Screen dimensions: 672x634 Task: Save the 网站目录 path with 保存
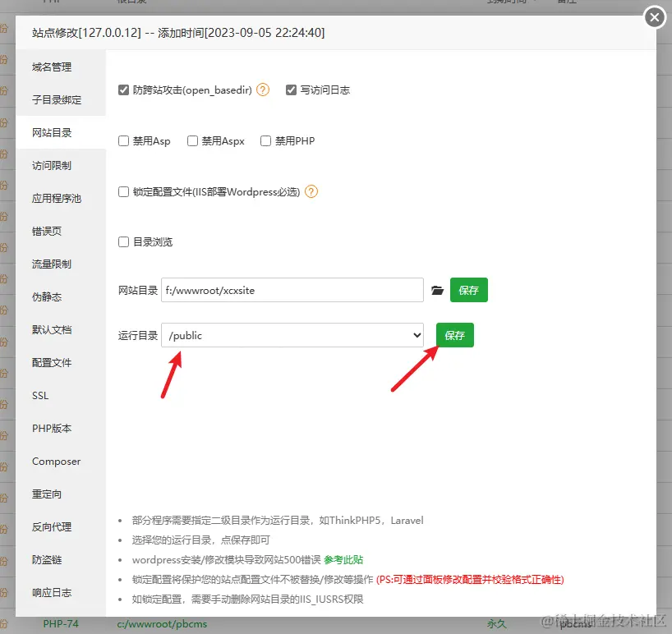(469, 289)
